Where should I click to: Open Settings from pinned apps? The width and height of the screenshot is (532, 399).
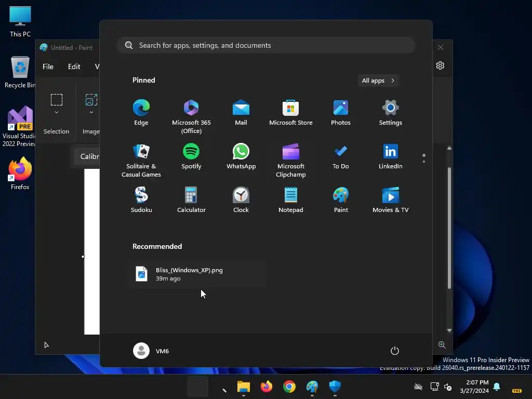(x=391, y=113)
